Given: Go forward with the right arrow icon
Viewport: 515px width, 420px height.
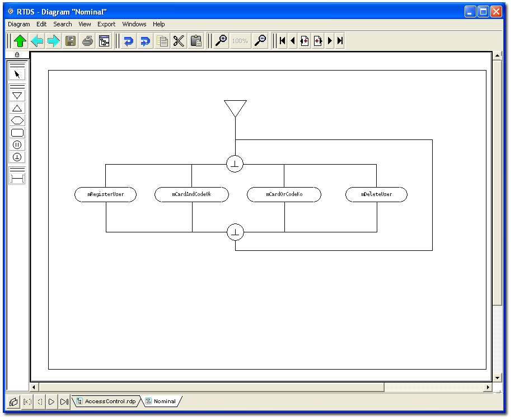Looking at the screenshot, I should click(54, 41).
